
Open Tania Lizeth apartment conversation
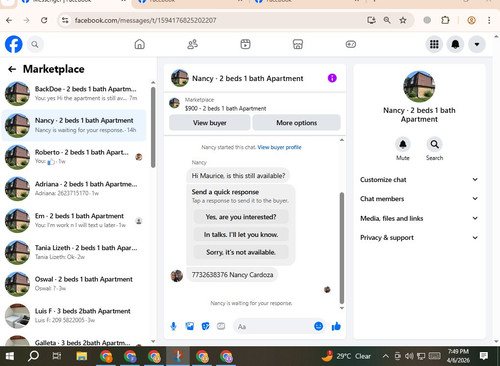coord(74,252)
